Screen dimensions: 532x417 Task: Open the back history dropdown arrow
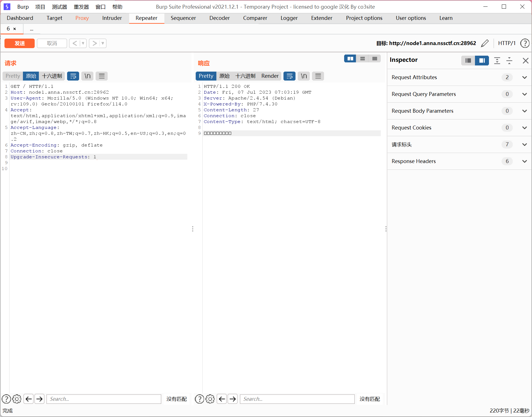[83, 43]
